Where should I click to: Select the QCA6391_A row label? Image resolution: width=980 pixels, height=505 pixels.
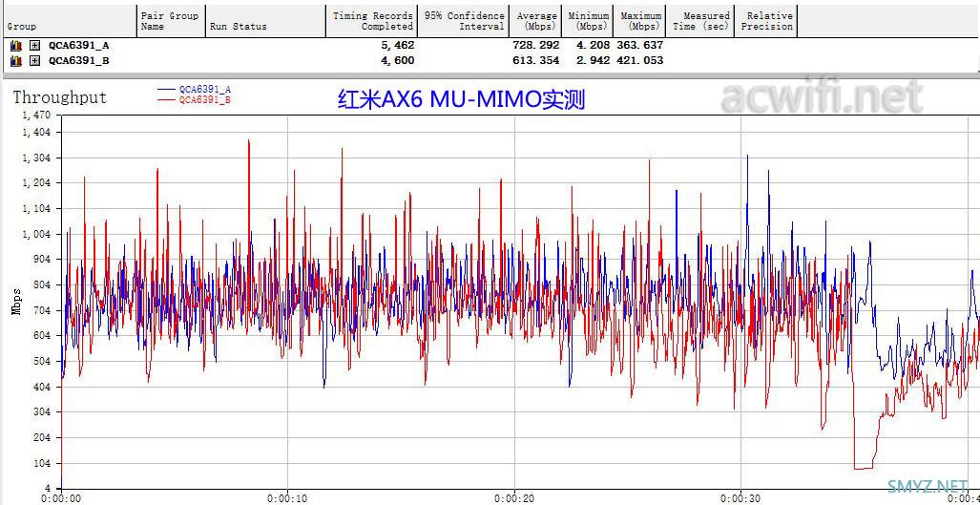pos(79,46)
